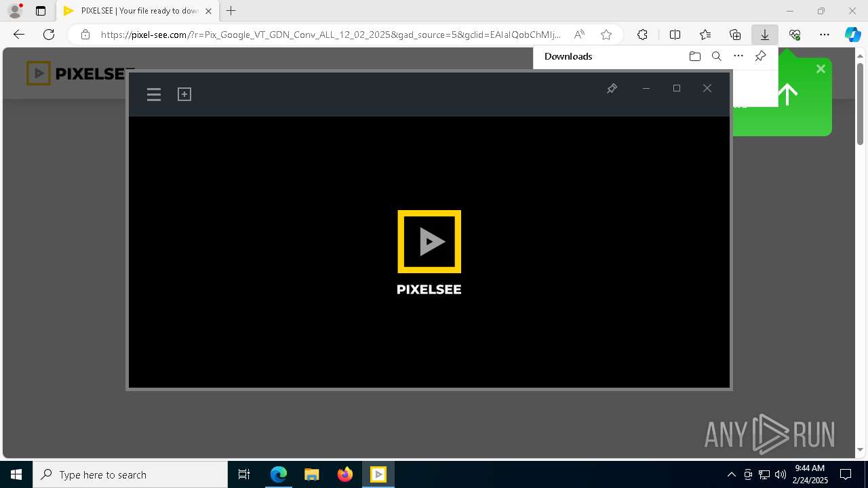This screenshot has width=868, height=488.
Task: Open Task View on taskbar
Action: 244,474
